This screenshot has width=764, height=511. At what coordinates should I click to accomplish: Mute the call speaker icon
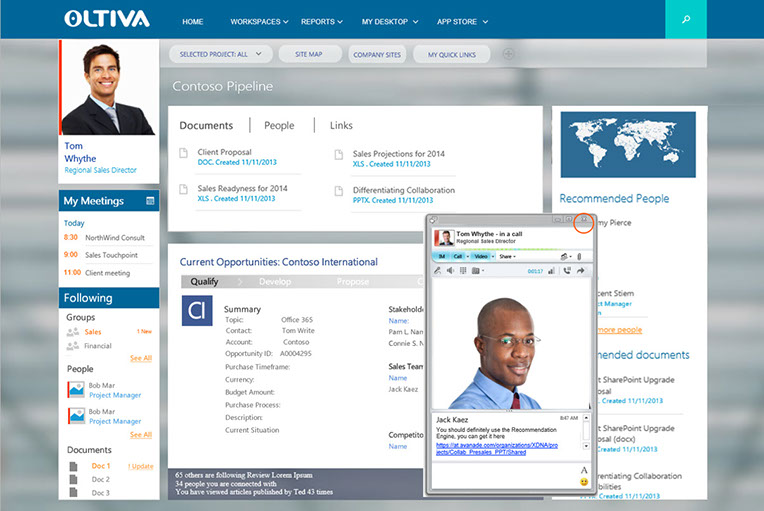pyautogui.click(x=450, y=270)
